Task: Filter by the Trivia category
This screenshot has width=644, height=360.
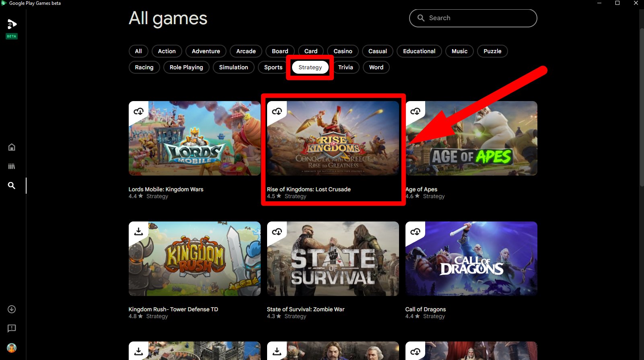Action: coord(346,67)
